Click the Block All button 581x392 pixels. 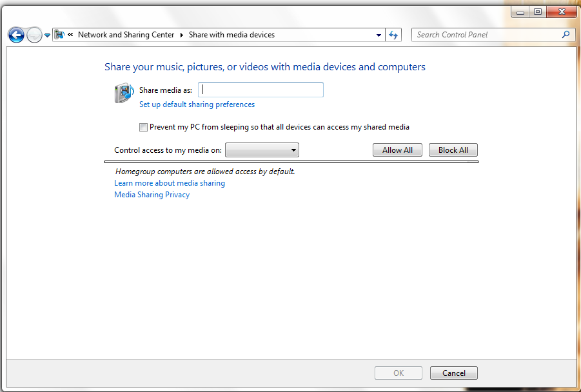[453, 150]
